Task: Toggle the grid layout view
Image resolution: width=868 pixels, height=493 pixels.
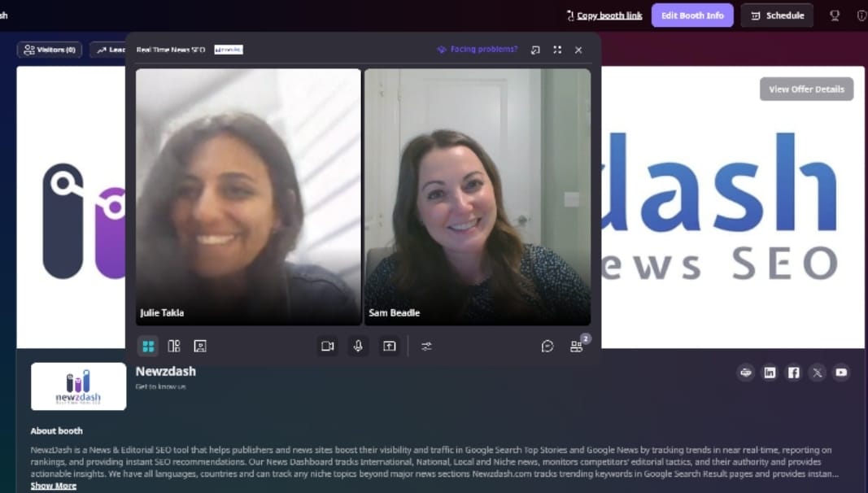Action: click(148, 346)
